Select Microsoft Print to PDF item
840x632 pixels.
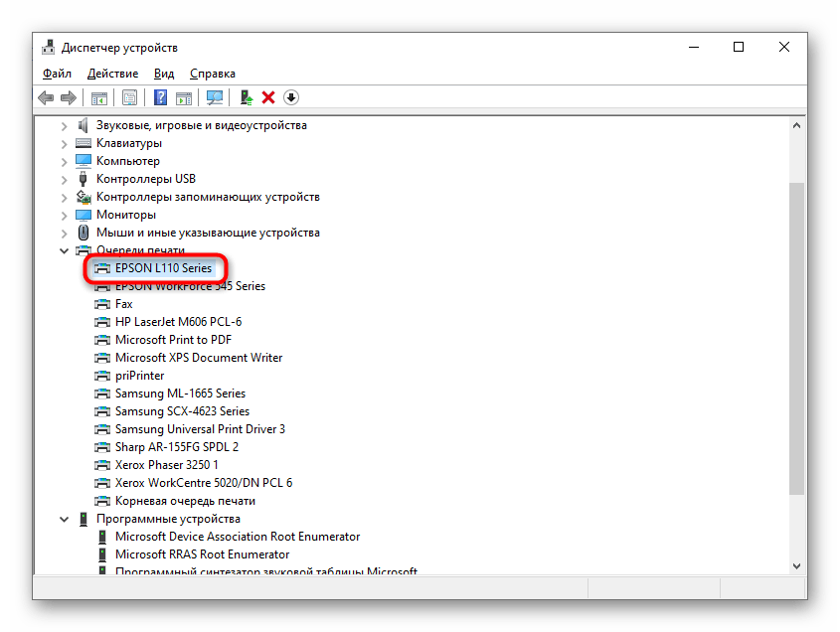point(172,340)
